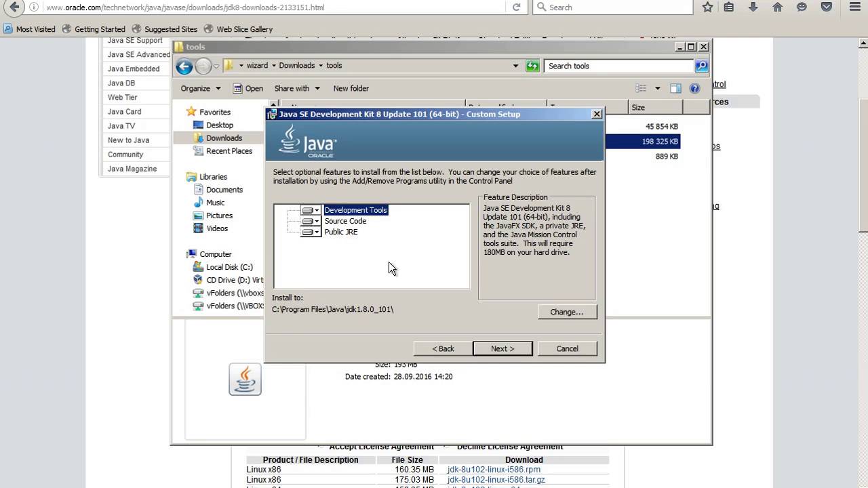868x488 pixels.
Task: Click Explorer refresh button
Action: pos(533,66)
